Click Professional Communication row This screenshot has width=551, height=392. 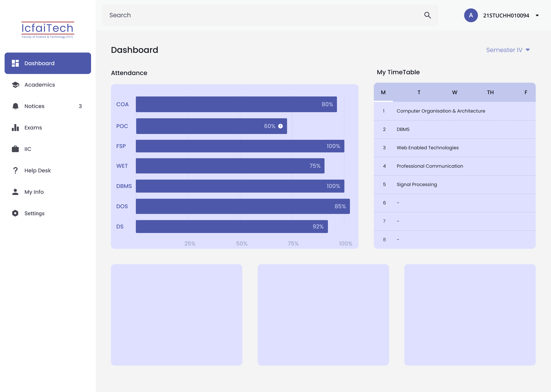pos(455,166)
